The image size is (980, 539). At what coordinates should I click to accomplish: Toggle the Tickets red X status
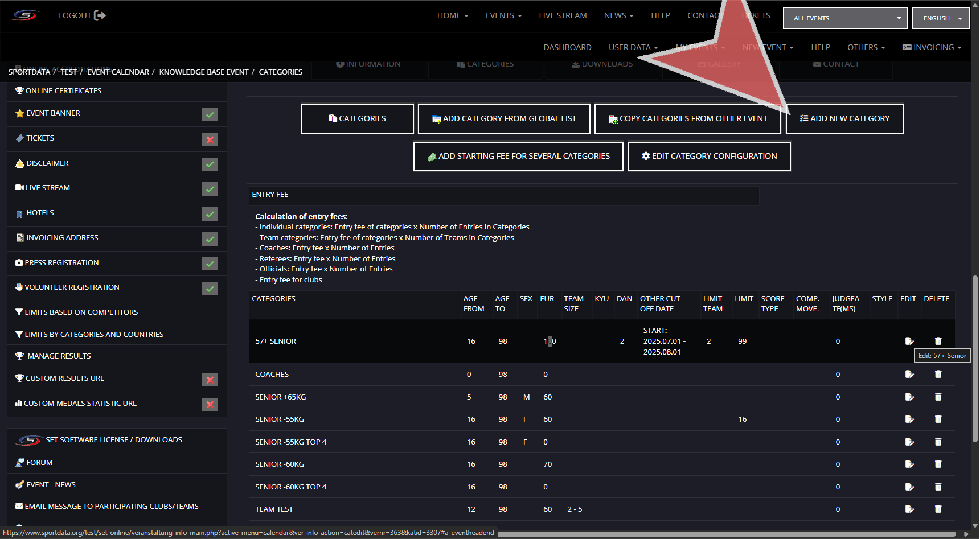tap(210, 139)
